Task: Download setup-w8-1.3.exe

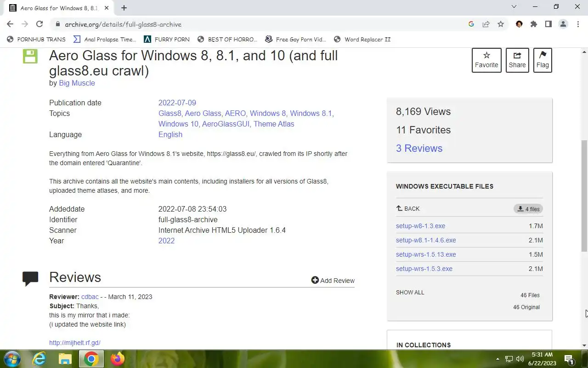Action: coord(420,226)
